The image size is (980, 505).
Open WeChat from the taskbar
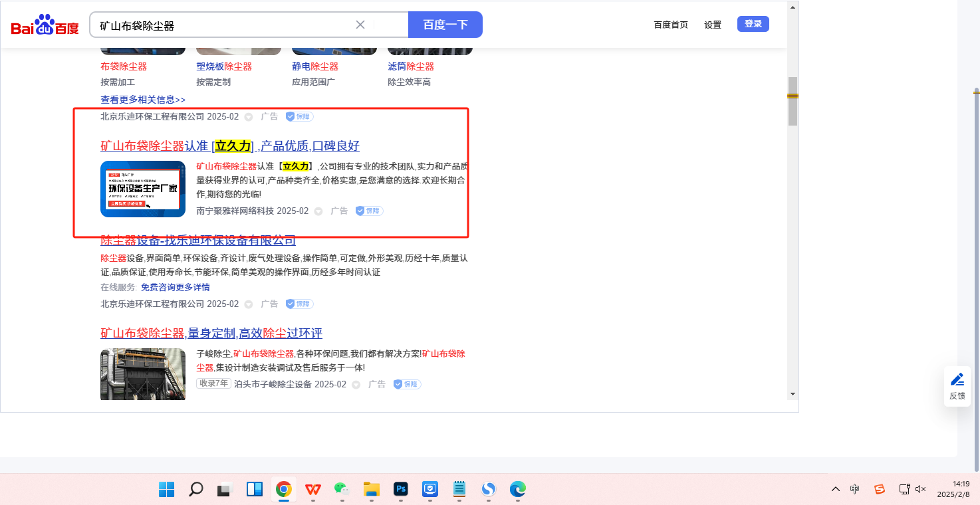pos(342,490)
